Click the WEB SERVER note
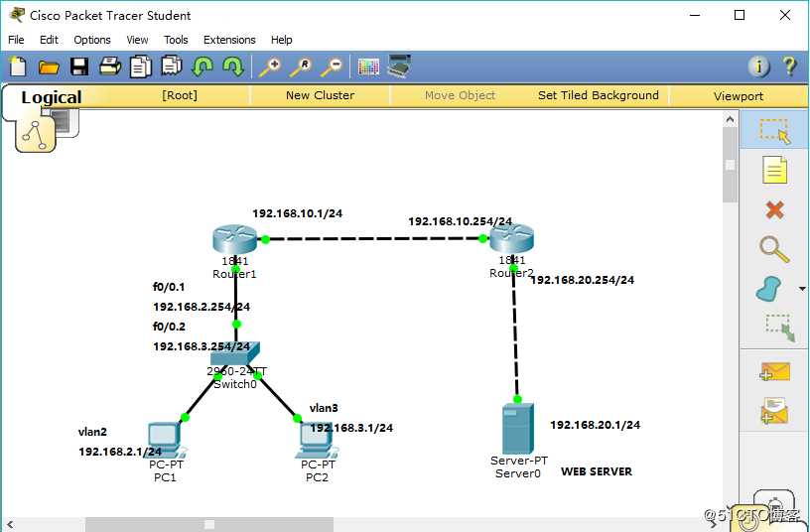Screen dimensions: 810x532 [x=597, y=471]
